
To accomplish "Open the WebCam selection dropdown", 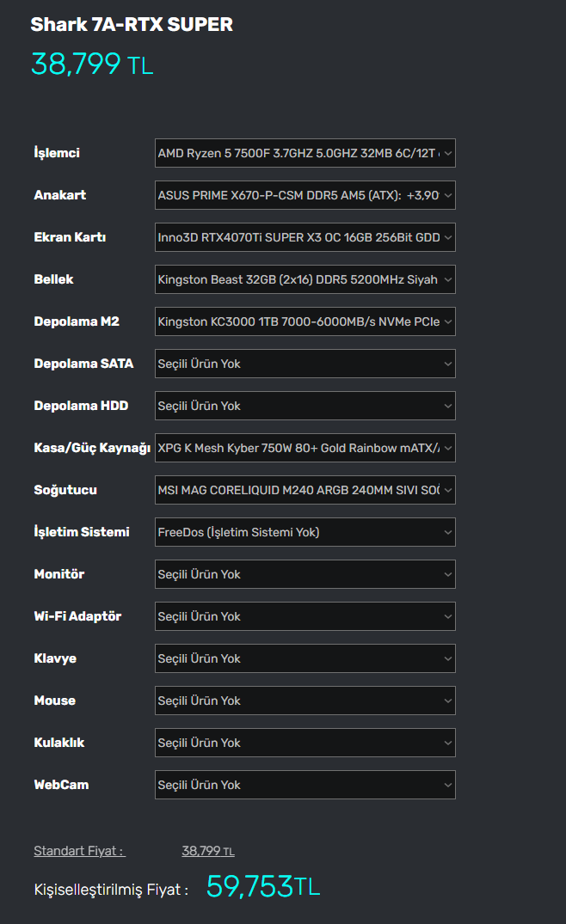I will tap(305, 785).
